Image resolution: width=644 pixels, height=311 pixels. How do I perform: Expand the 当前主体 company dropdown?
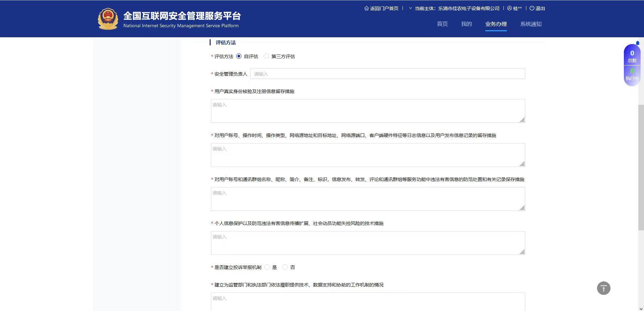tap(410, 8)
